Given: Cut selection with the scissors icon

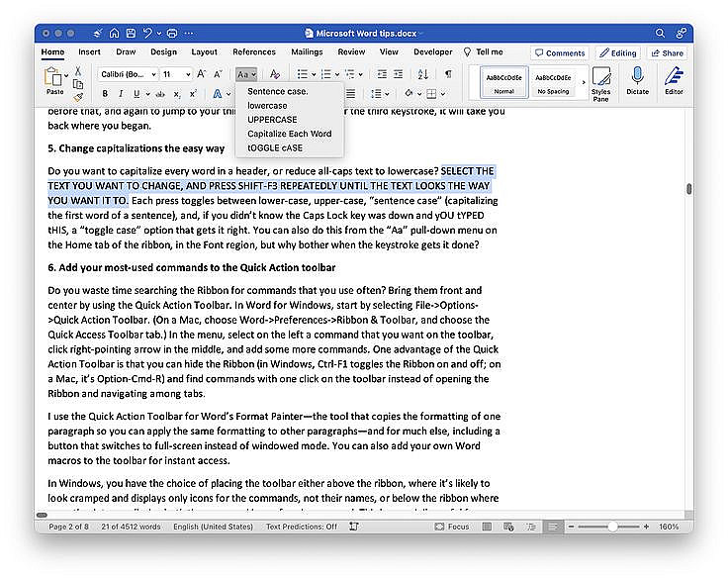Looking at the screenshot, I should [78, 70].
